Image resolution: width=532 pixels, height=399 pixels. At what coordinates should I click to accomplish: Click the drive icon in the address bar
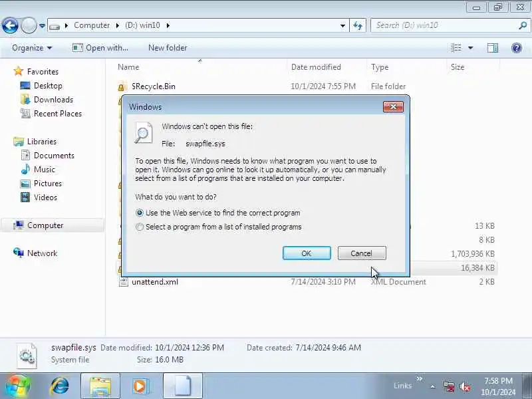point(55,26)
